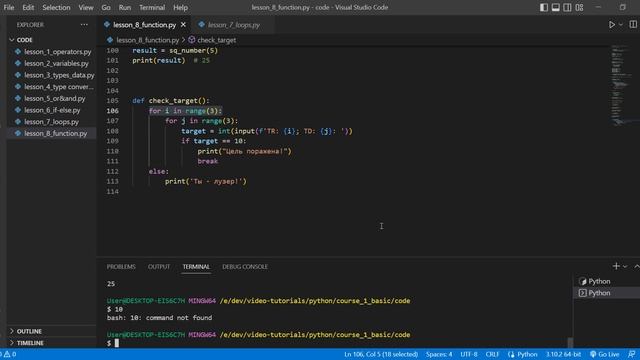Change encoding via UTF-8
Viewport: 640px width, 360px height.
pyautogui.click(x=469, y=354)
